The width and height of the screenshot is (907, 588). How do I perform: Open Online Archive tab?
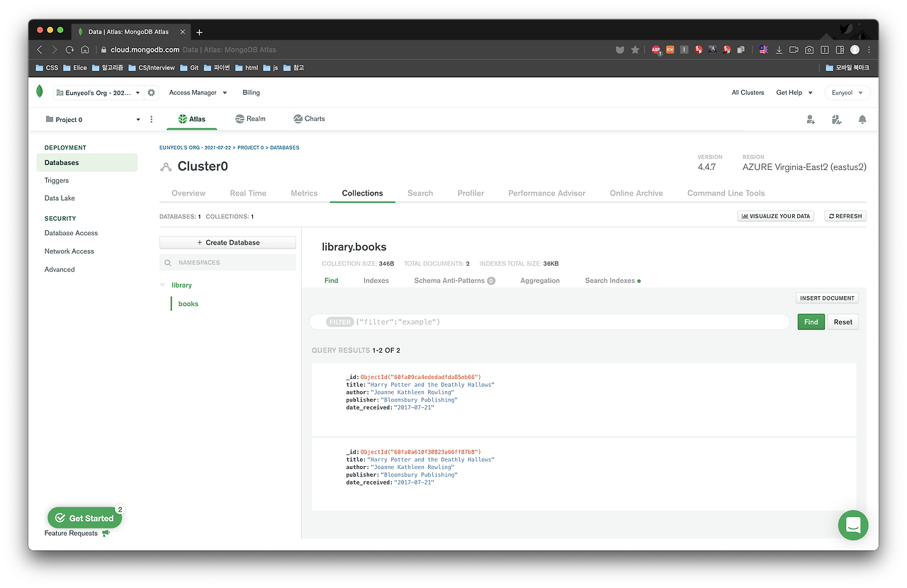coord(636,193)
